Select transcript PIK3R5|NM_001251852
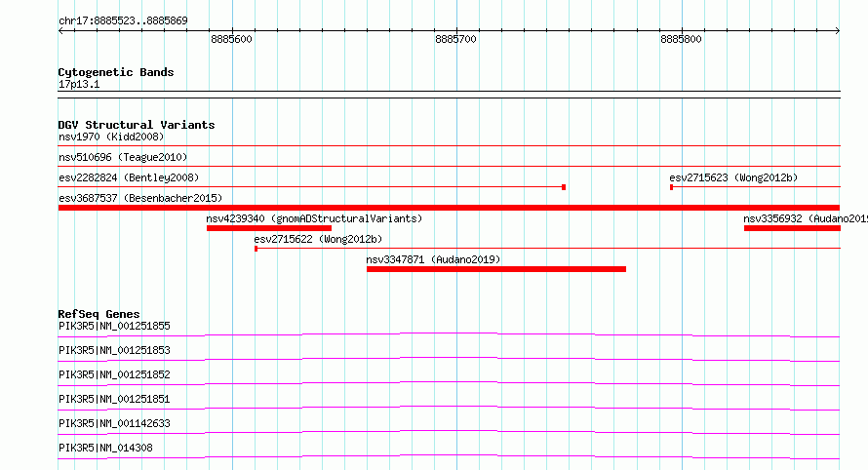Screen dimensions: 868x470 [x=114, y=374]
